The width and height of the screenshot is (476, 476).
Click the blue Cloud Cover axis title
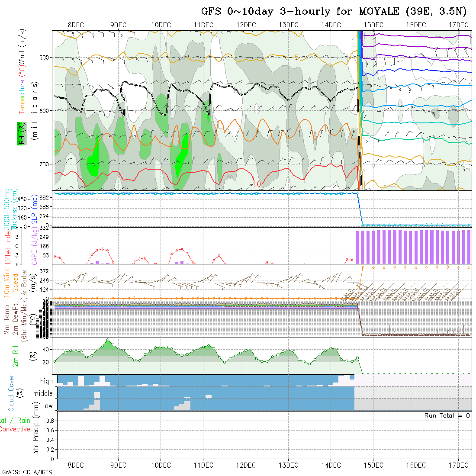point(11,393)
